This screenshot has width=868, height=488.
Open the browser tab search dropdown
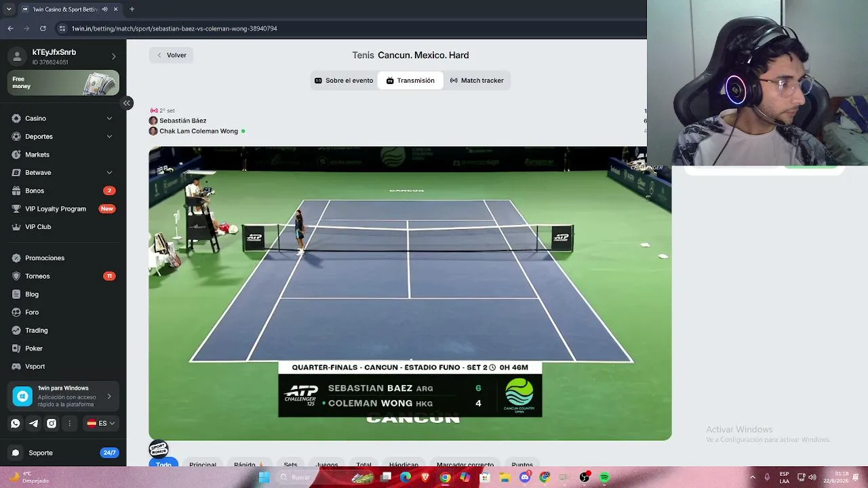point(9,9)
